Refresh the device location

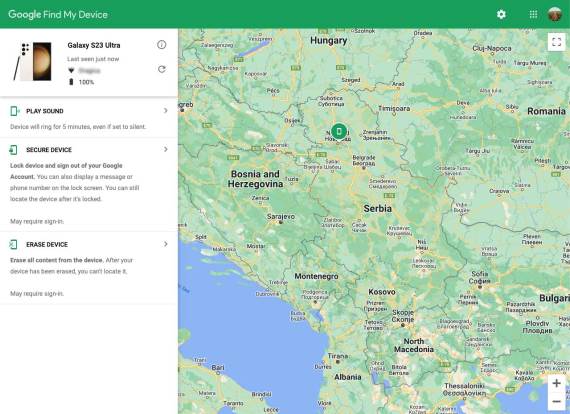(162, 69)
